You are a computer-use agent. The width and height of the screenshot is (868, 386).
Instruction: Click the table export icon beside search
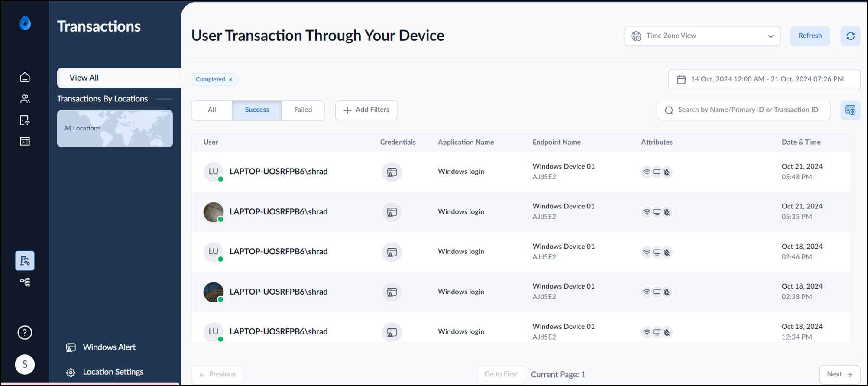point(850,110)
